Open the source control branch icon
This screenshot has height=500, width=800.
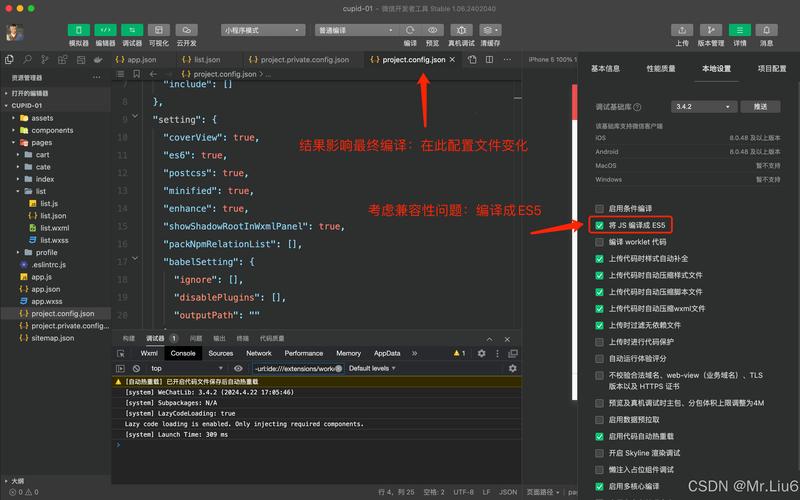point(45,60)
